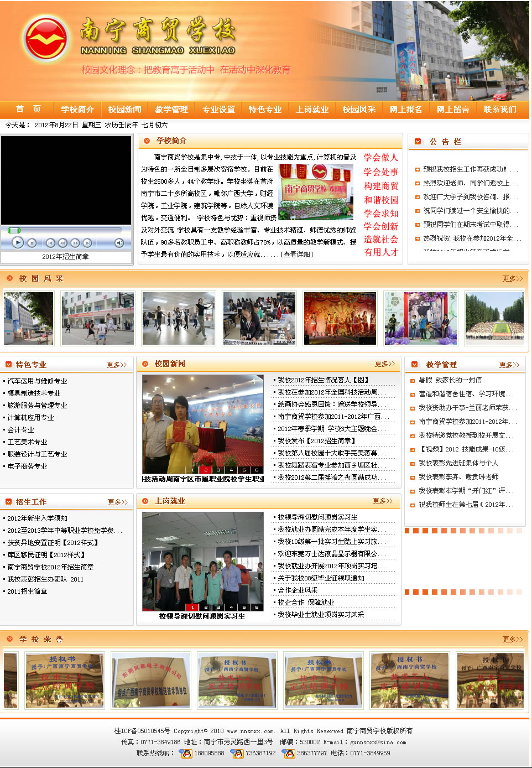Play the 2012 enrollment video

(18, 242)
